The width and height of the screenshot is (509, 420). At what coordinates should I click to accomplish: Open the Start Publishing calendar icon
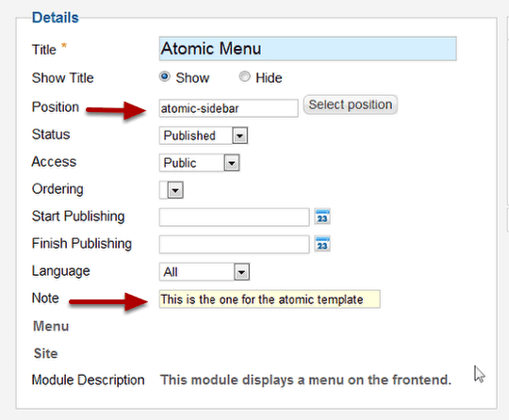pos(322,217)
